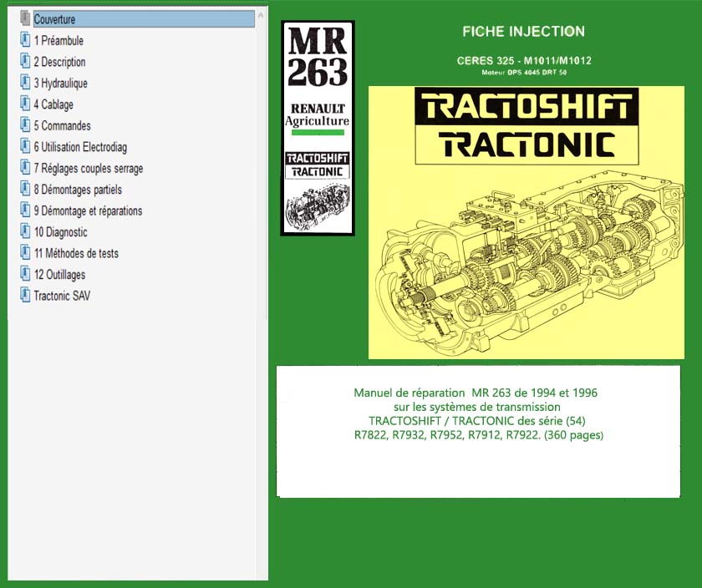Go to 12 Outillages bookmark
The image size is (702, 588).
tap(59, 274)
